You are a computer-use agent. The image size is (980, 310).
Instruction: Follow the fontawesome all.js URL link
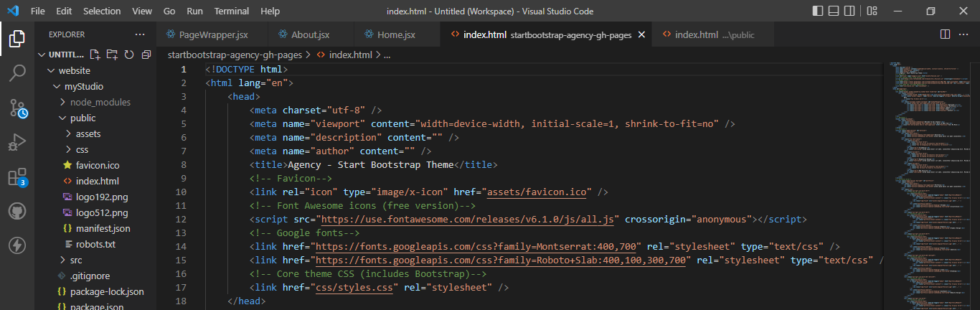(468, 219)
